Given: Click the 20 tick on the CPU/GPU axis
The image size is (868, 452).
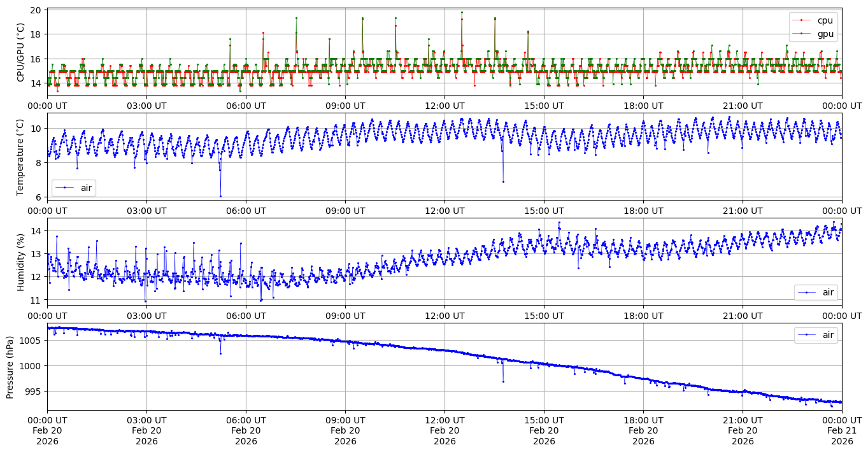Looking at the screenshot, I should coord(36,10).
